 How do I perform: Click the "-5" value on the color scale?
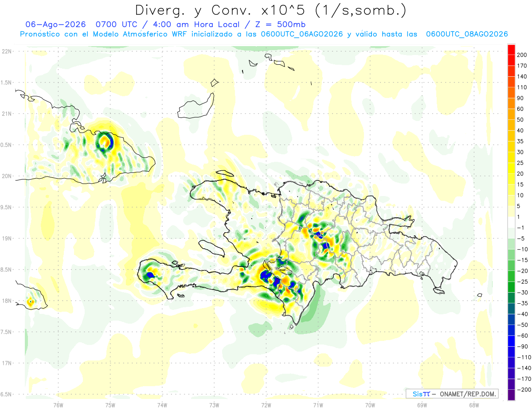[521, 239]
